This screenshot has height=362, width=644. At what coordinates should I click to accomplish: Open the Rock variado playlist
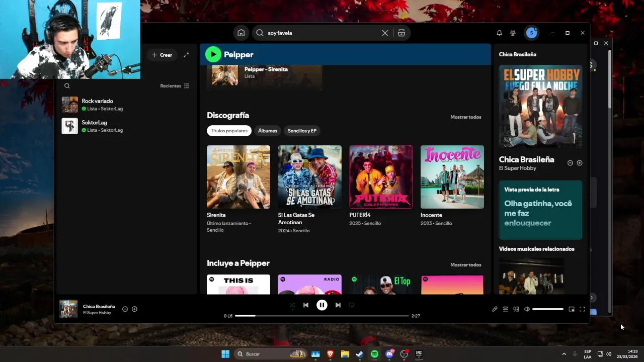126,105
